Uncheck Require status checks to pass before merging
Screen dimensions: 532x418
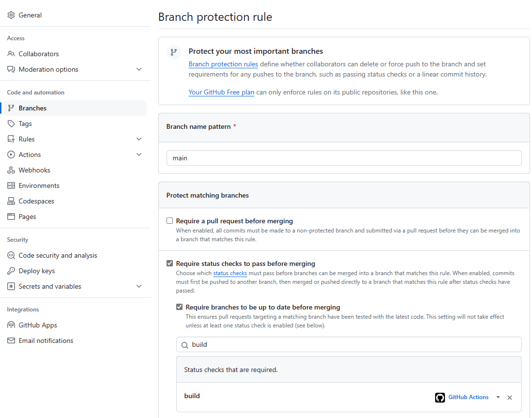tap(169, 263)
